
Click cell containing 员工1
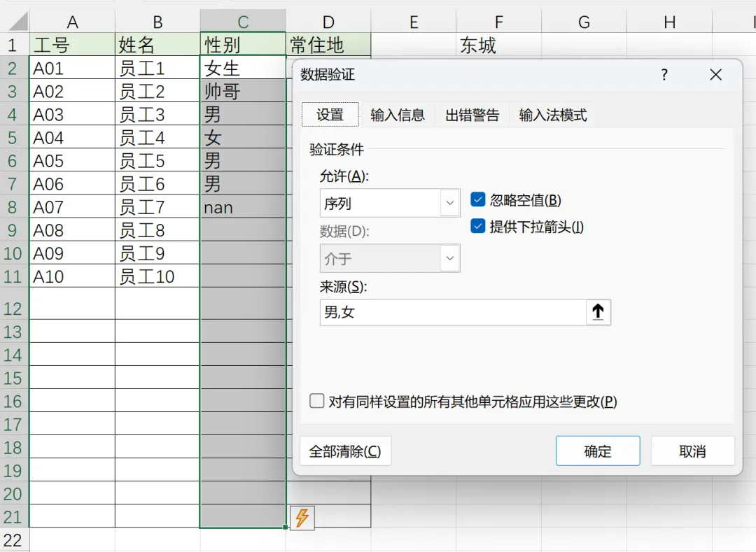157,68
